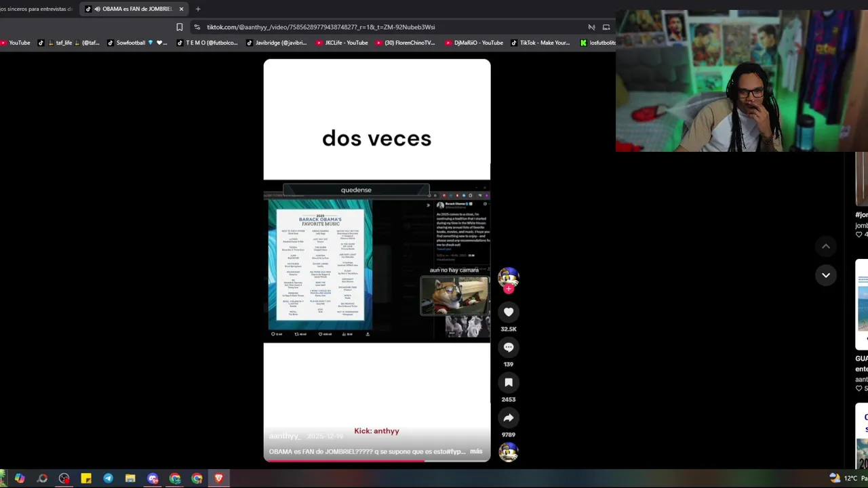Open the aanthyy_ username on video

[x=284, y=436]
